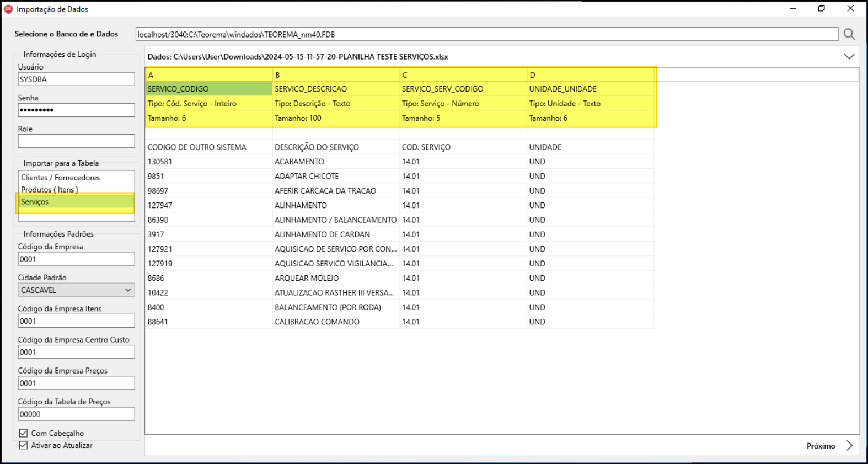Select Serviços in the table list
868x464 pixels.
[x=76, y=202]
